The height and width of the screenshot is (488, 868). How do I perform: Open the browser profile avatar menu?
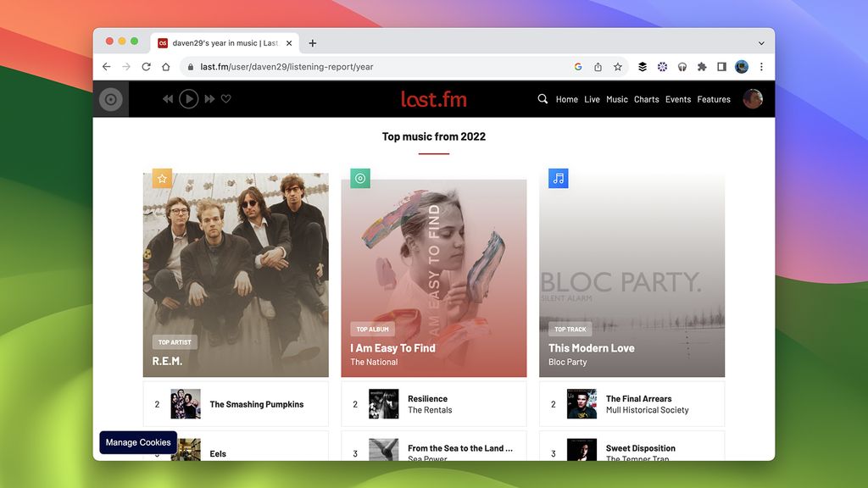[x=741, y=66]
